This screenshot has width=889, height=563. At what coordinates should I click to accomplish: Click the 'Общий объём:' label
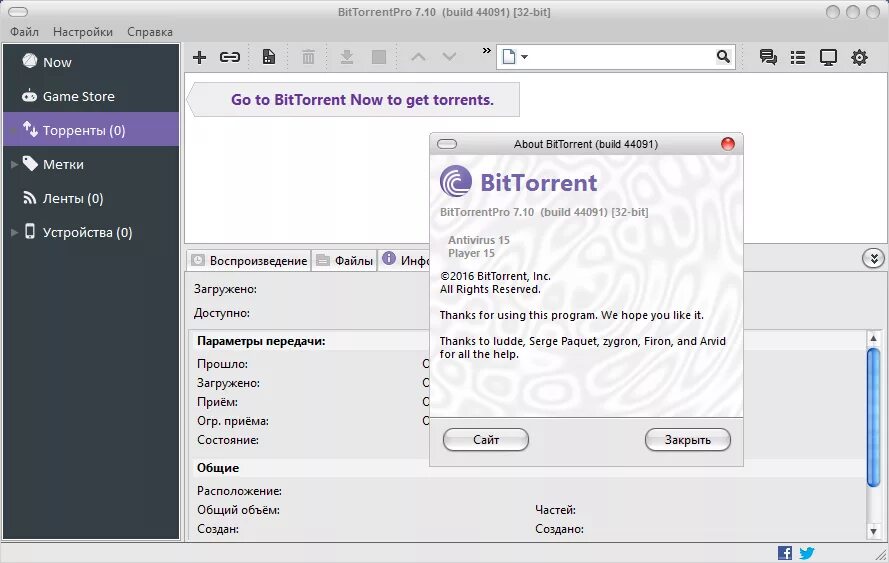click(x=238, y=510)
